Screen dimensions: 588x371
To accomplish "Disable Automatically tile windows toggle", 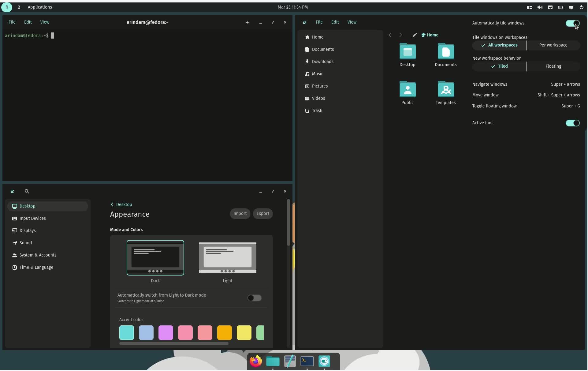I will [x=572, y=23].
